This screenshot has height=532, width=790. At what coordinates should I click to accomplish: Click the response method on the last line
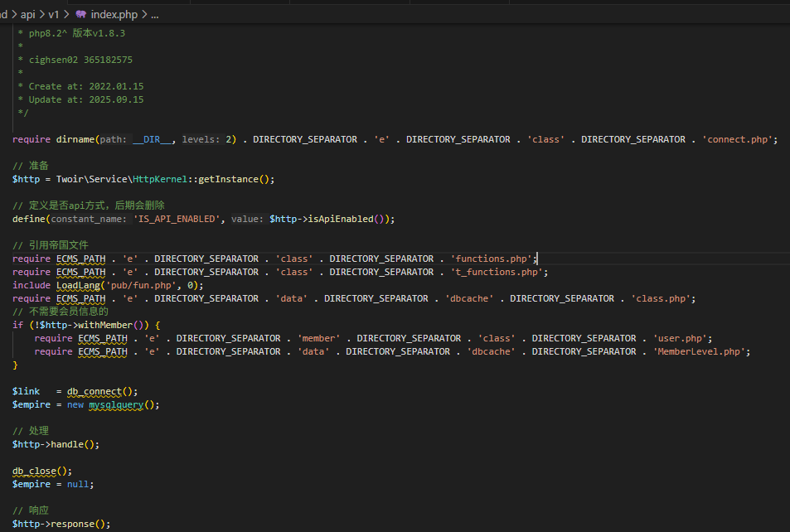75,524
